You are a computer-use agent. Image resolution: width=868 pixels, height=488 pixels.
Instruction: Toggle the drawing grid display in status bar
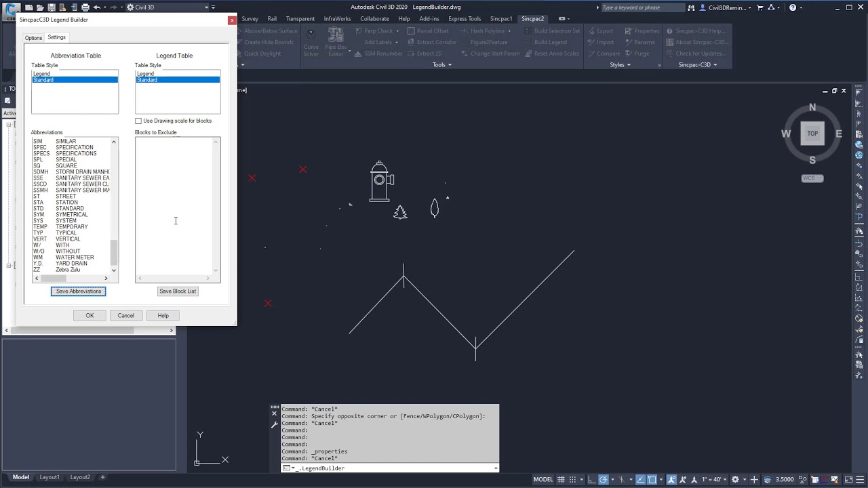(x=561, y=479)
